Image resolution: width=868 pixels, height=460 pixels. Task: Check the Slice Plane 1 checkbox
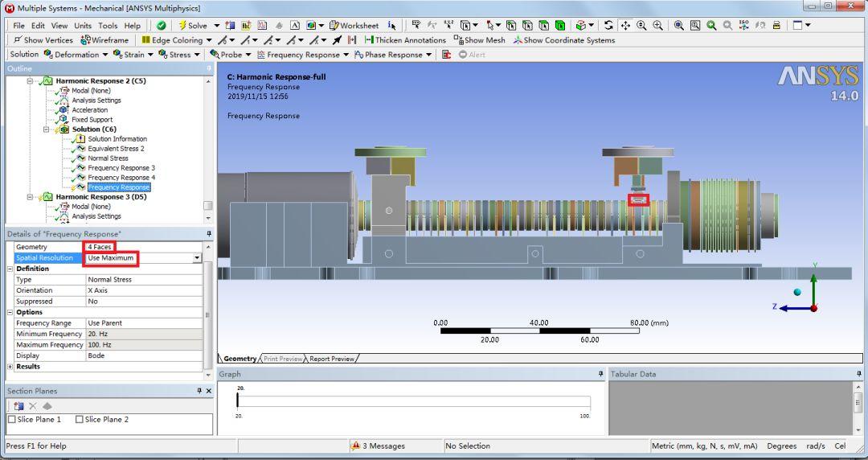[x=11, y=420]
